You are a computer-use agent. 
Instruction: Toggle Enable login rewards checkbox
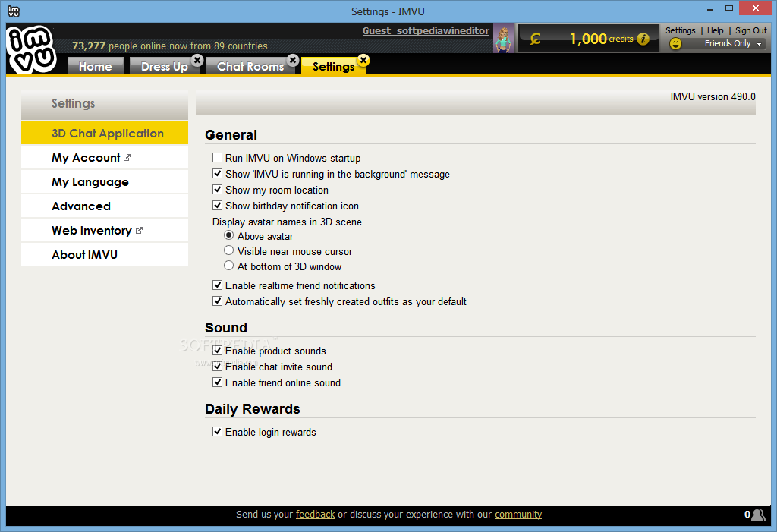pyautogui.click(x=217, y=432)
